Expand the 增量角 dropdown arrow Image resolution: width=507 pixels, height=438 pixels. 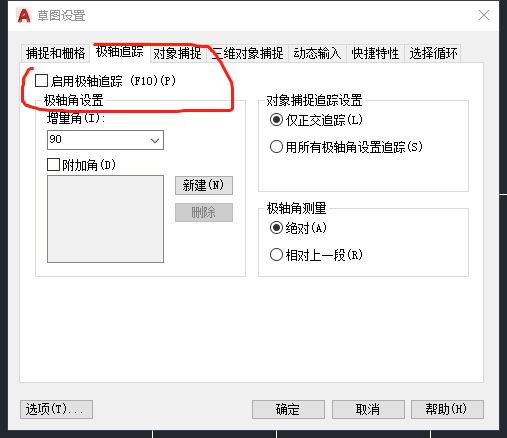(x=155, y=140)
